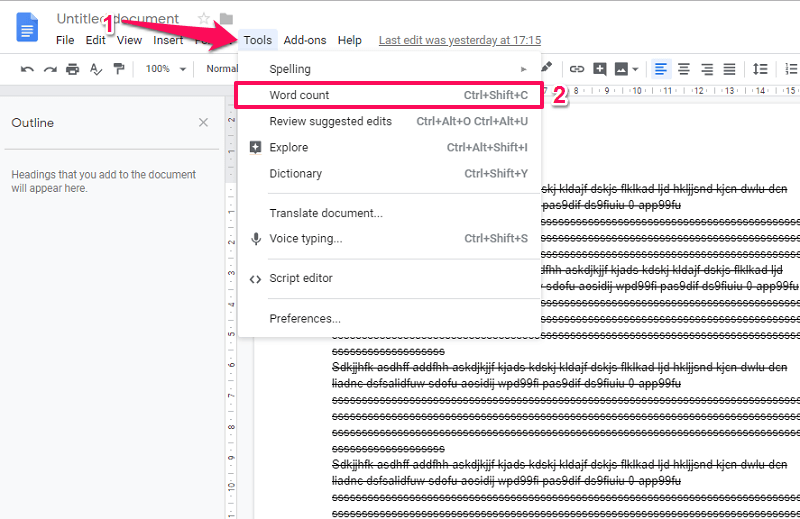Toggle left align text
Screen dimensions: 800x519
pyautogui.click(x=661, y=69)
